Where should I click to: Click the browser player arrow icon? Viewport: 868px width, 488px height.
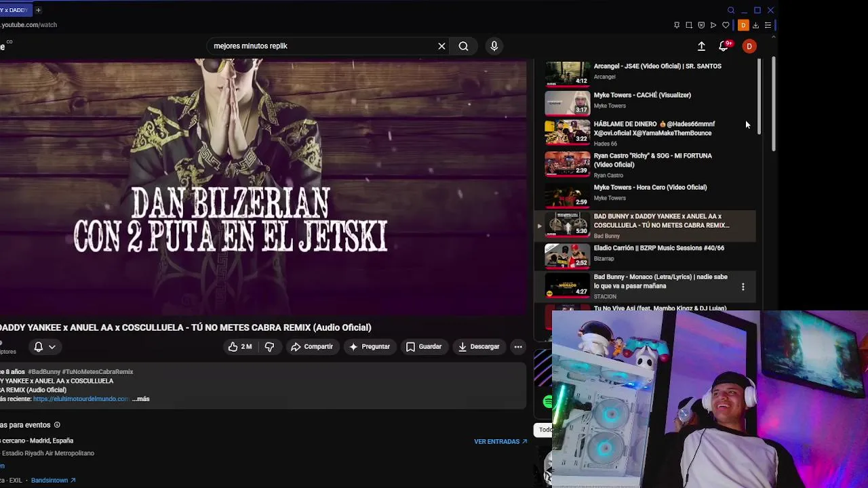click(x=713, y=25)
